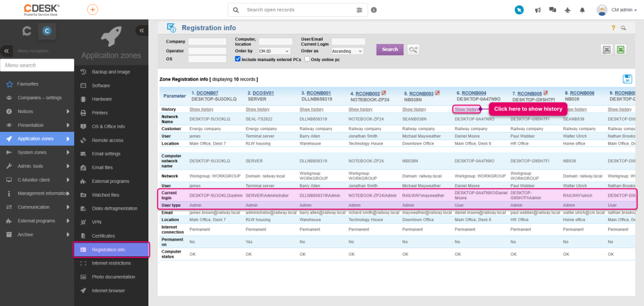Click the yellow help question mark
The width and height of the screenshot is (644, 306).
point(613,28)
